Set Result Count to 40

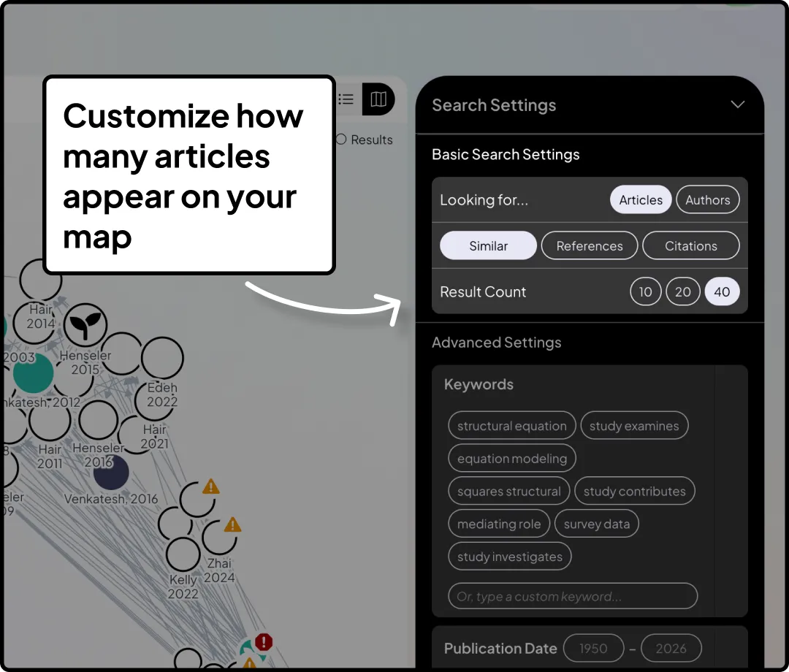tap(722, 291)
